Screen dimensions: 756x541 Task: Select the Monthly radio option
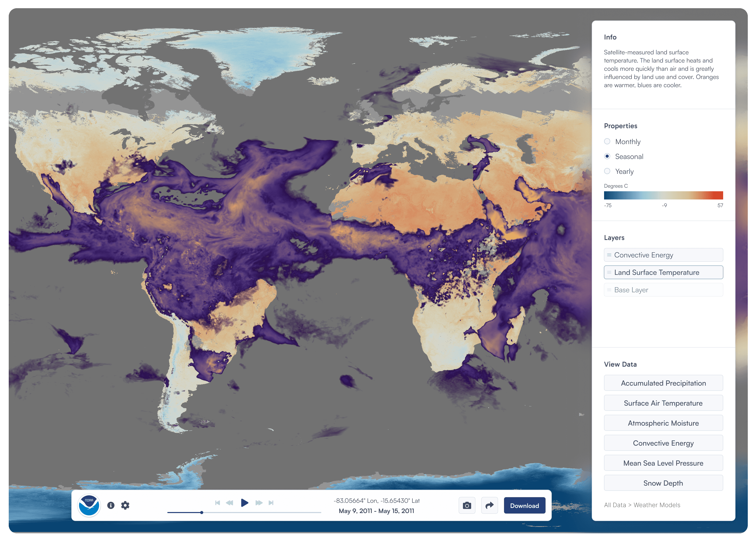607,142
